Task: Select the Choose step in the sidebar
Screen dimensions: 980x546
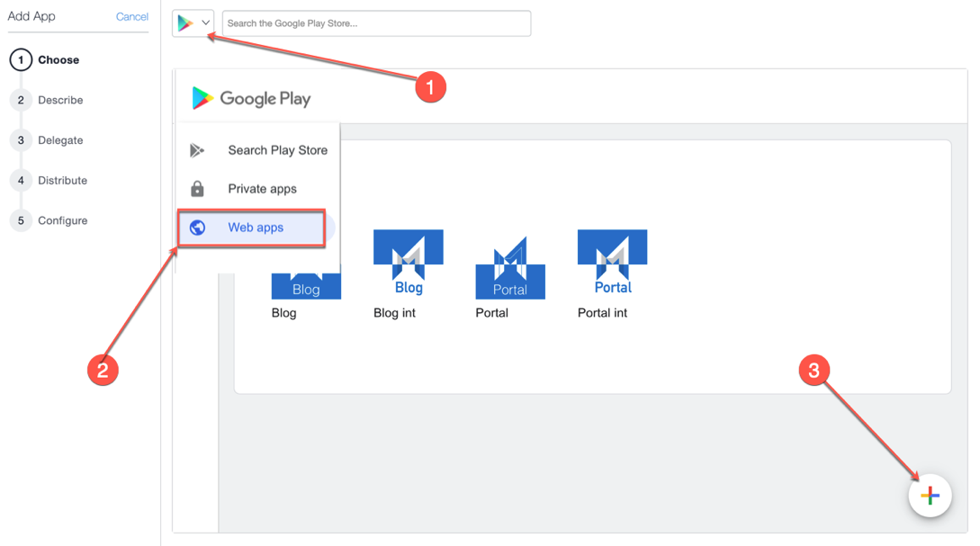Action: [x=20, y=59]
